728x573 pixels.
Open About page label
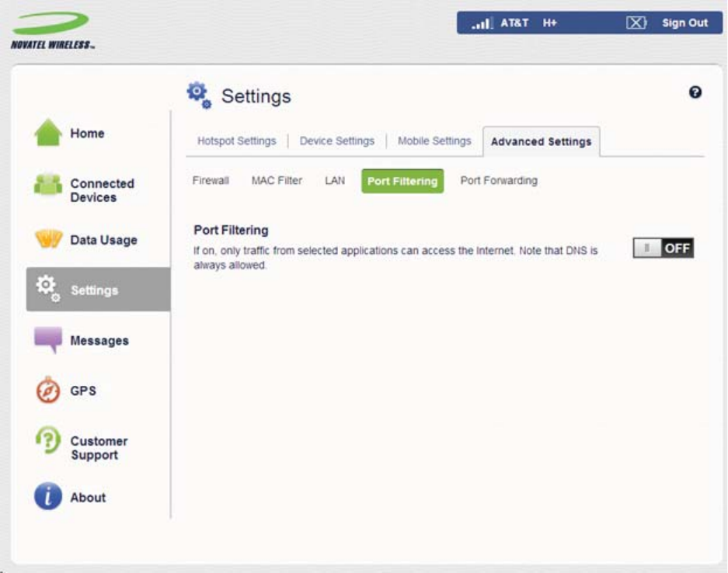[x=88, y=498]
